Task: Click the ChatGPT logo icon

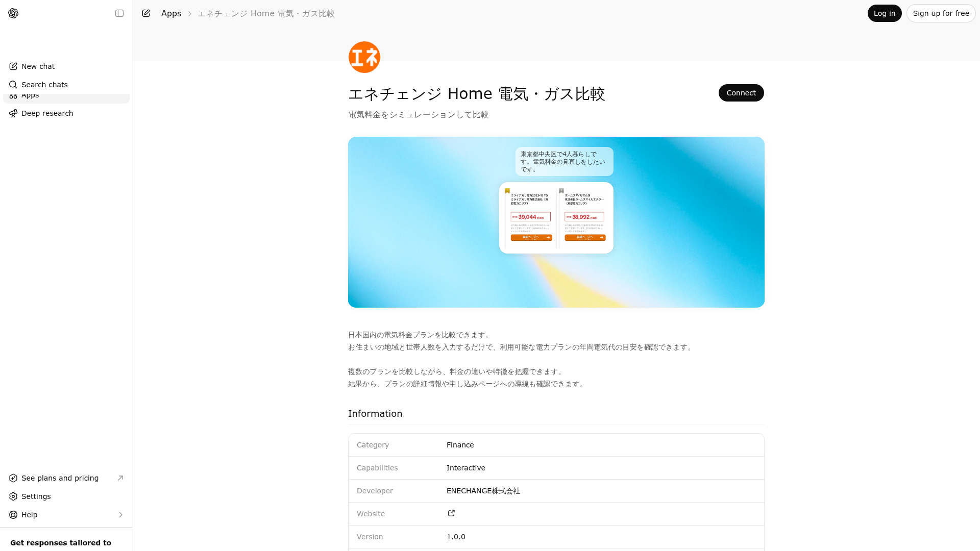Action: (x=13, y=13)
